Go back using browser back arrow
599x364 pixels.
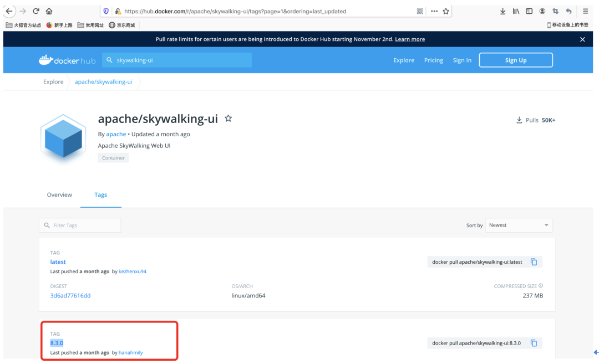click(x=9, y=11)
